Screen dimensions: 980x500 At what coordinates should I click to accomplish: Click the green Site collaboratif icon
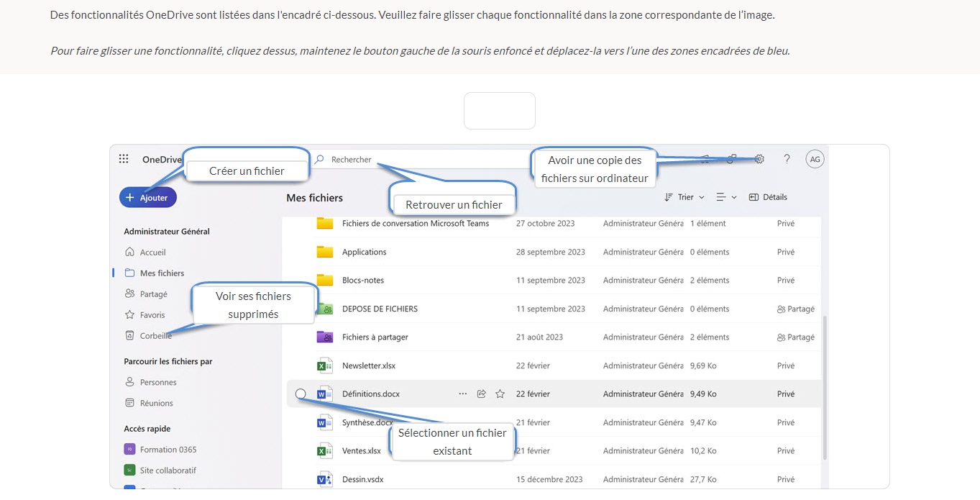coord(129,471)
